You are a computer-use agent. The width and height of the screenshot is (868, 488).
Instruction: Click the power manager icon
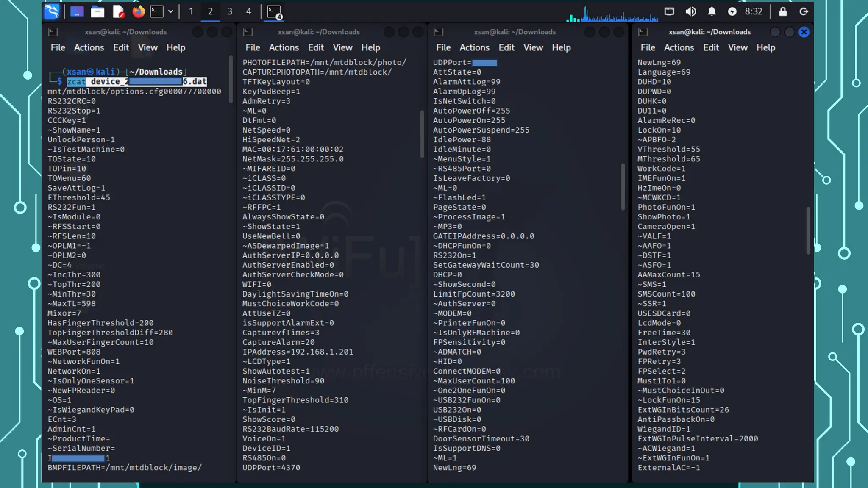tap(732, 11)
